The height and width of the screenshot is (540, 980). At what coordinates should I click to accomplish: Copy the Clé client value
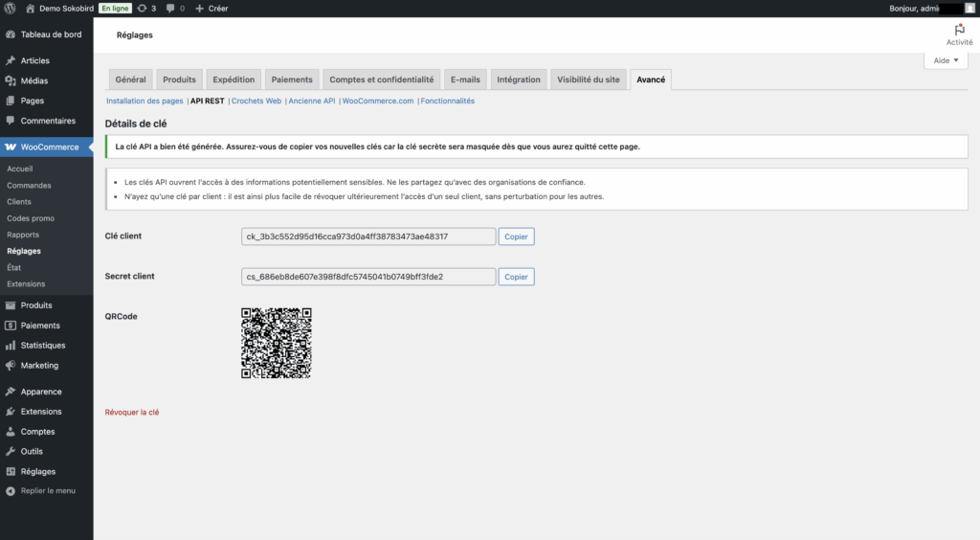(x=516, y=236)
